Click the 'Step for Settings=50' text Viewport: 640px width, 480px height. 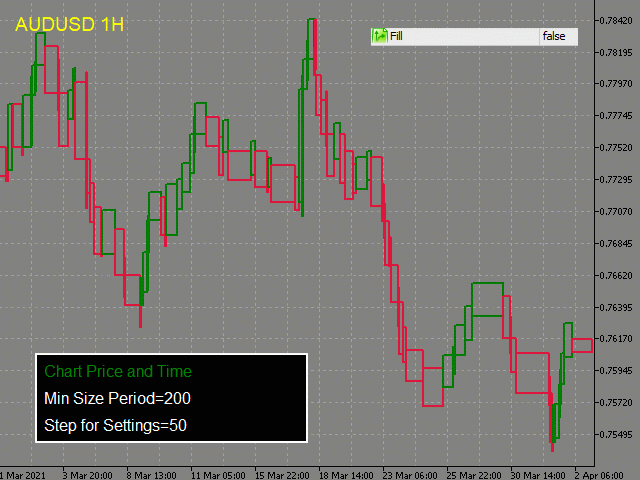coord(116,425)
